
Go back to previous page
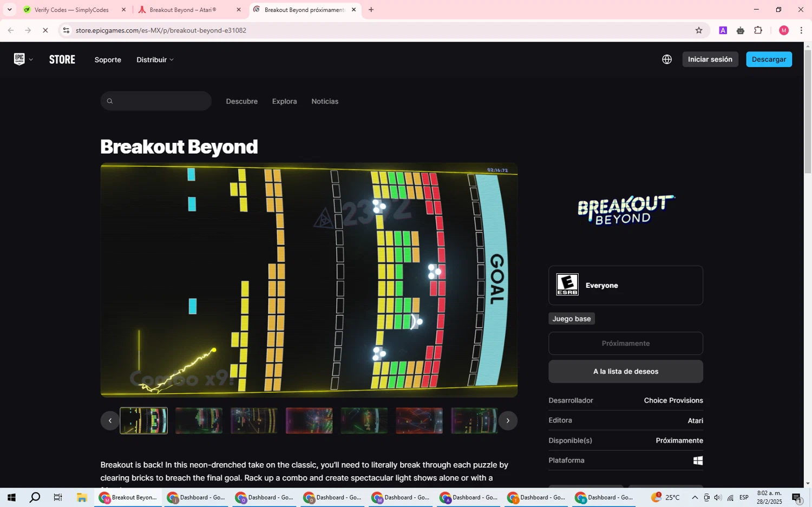11,30
